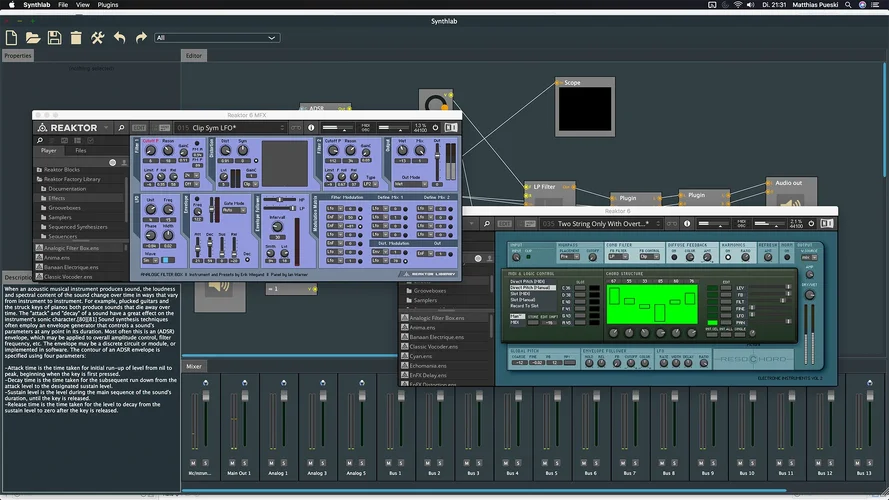Open the Grooveboxes folder in Reaktor MFX browser

(64, 208)
